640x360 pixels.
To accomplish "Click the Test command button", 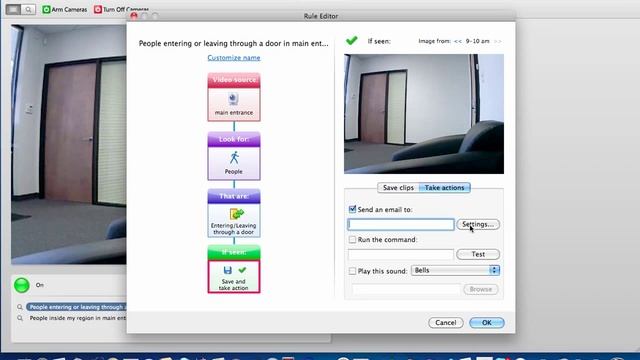I will [478, 254].
